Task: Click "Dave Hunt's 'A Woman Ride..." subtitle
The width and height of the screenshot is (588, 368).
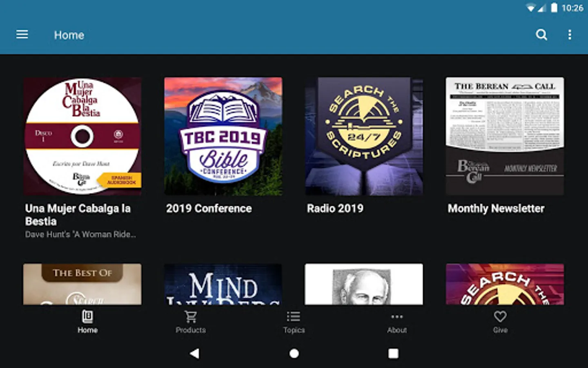Action: 80,234
